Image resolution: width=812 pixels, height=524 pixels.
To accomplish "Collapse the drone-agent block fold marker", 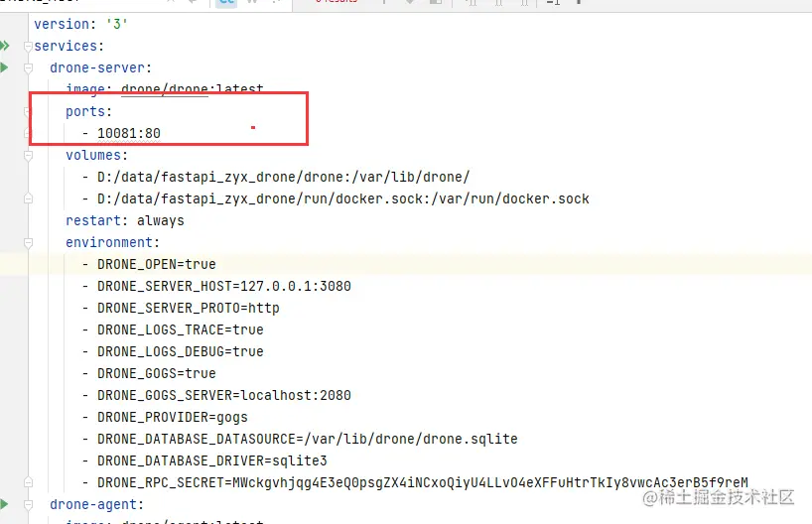I will pyautogui.click(x=28, y=504).
